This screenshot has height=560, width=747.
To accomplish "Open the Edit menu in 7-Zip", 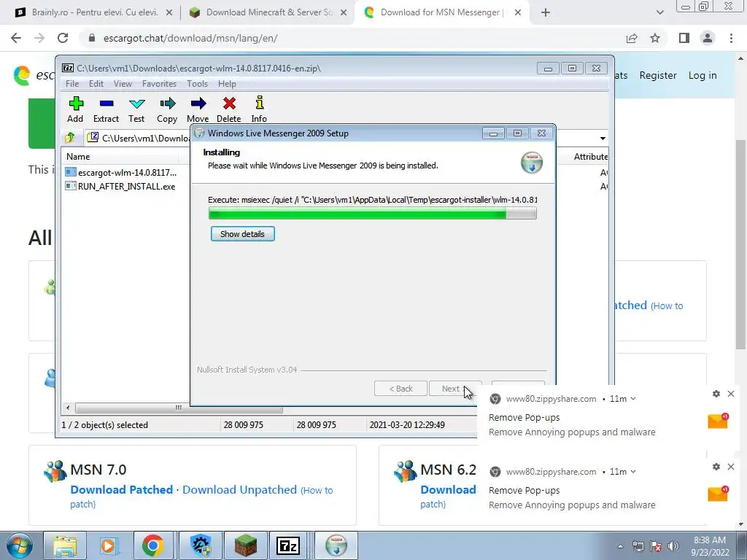I will coord(96,84).
